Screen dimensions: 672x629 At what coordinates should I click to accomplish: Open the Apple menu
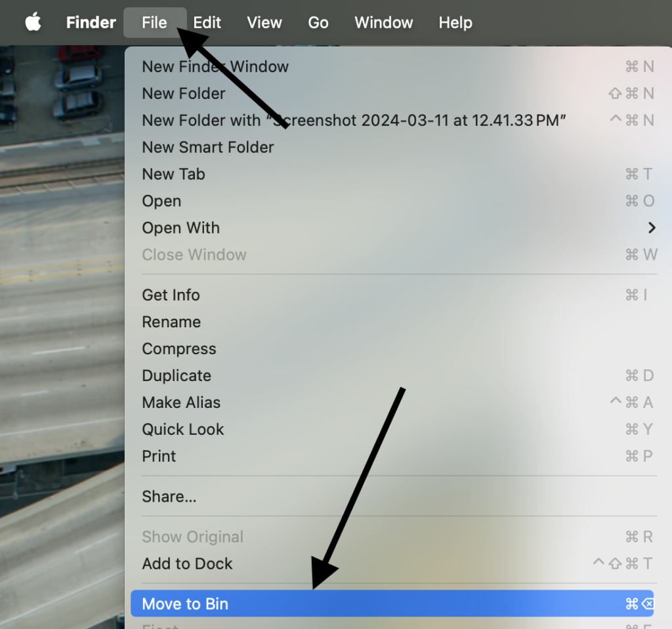point(32,22)
